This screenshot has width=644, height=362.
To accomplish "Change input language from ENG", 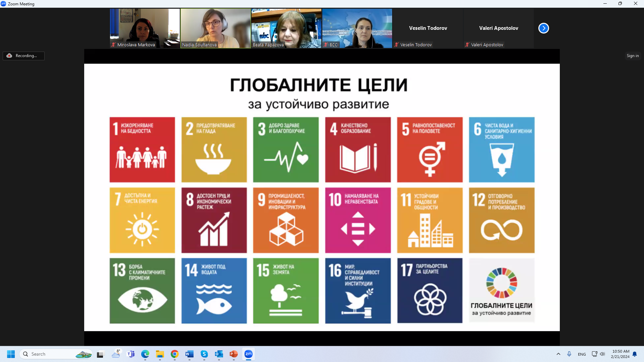I will [x=582, y=354].
